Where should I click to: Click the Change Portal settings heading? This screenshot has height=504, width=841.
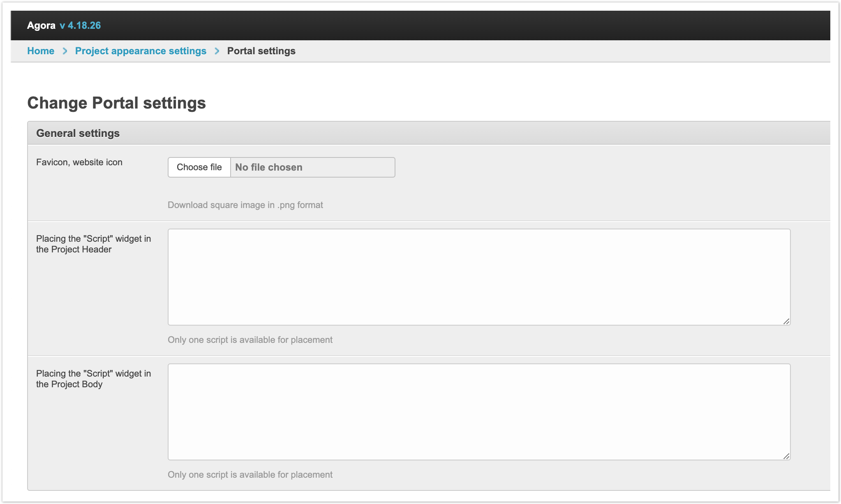click(x=116, y=103)
